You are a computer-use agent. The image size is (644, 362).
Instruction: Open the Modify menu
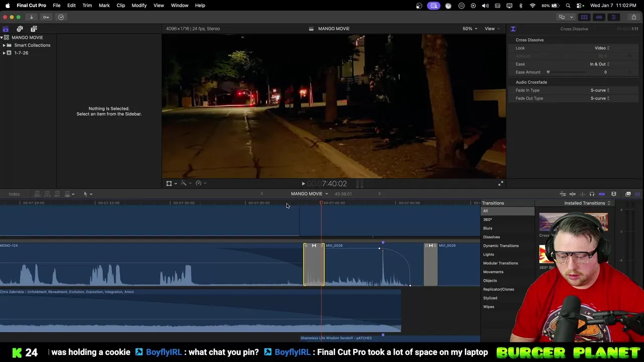click(x=139, y=6)
